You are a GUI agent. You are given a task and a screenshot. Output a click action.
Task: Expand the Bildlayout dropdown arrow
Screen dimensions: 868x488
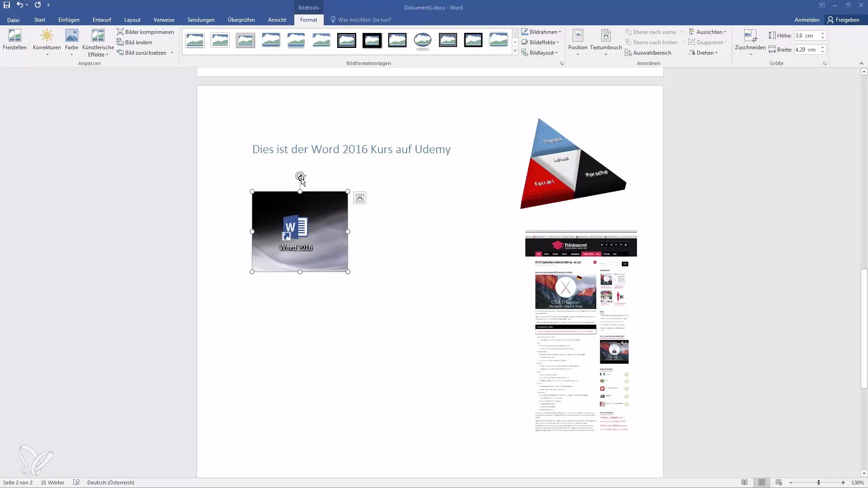[557, 52]
